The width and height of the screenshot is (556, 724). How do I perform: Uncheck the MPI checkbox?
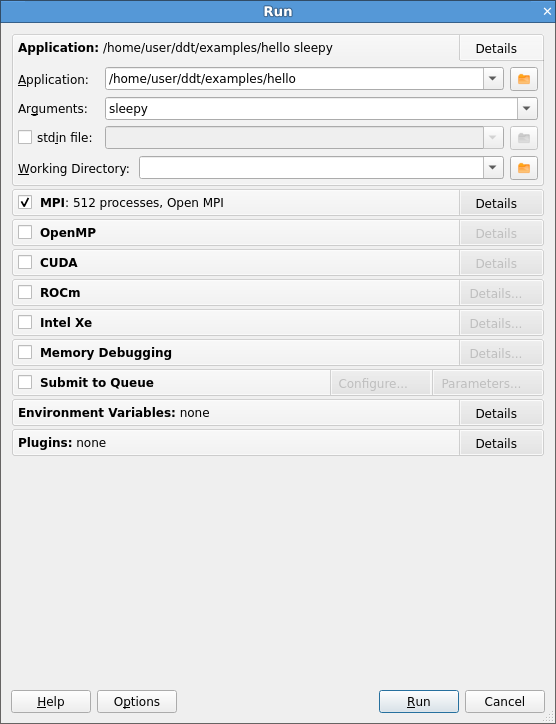coord(25,202)
